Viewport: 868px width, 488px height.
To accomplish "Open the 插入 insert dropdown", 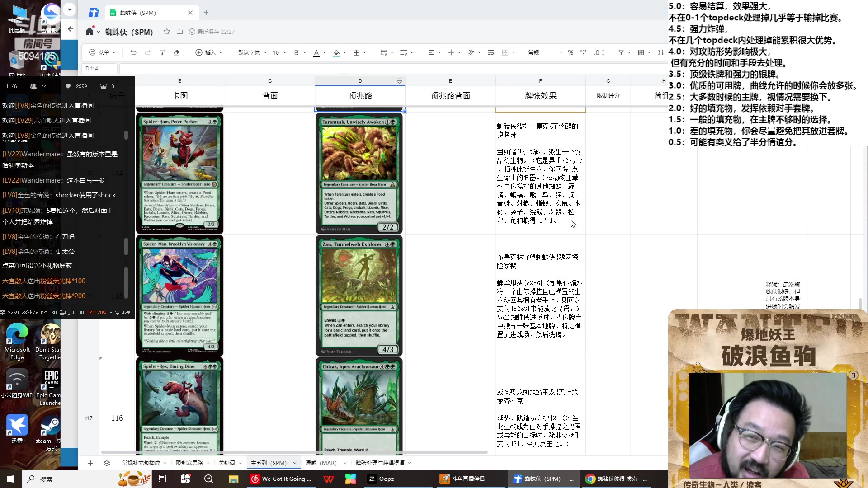I will 208,52.
